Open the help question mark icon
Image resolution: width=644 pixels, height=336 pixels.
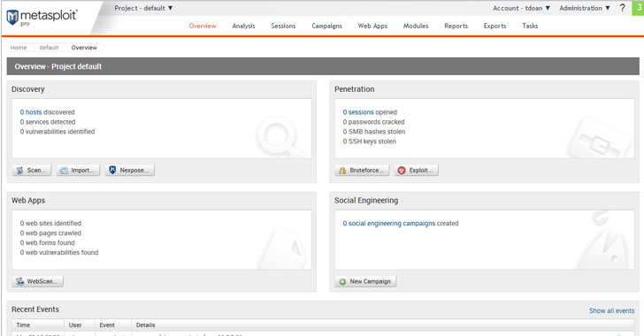click(622, 8)
